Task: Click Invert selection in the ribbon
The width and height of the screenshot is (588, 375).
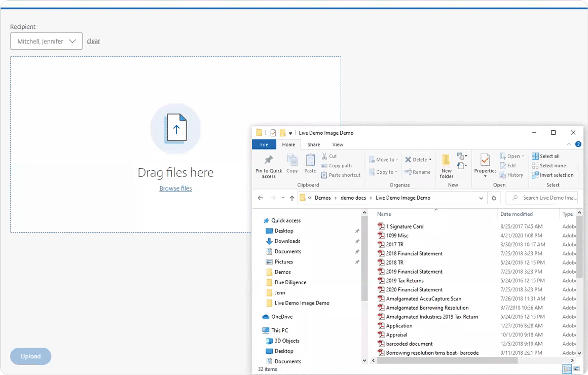Action: pyautogui.click(x=553, y=175)
